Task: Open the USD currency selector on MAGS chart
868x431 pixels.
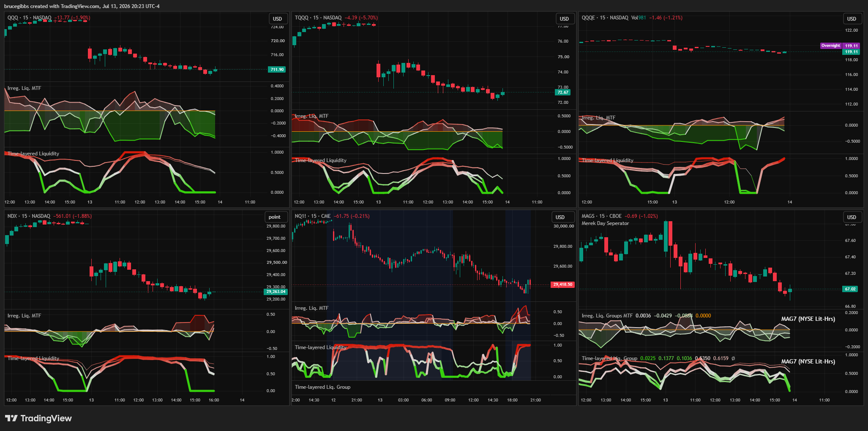Action: click(852, 217)
